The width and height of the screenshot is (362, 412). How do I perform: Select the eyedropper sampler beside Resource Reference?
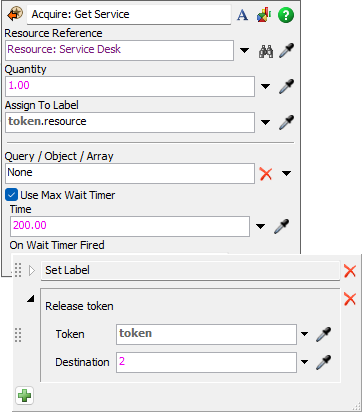click(x=287, y=50)
